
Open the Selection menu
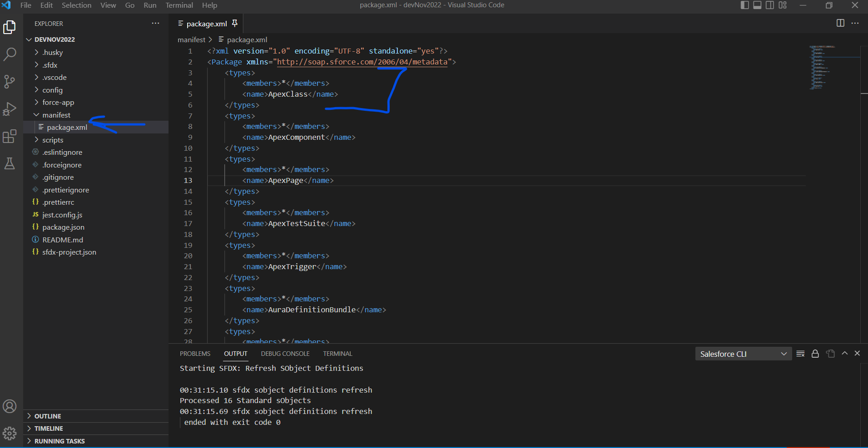[x=76, y=5]
